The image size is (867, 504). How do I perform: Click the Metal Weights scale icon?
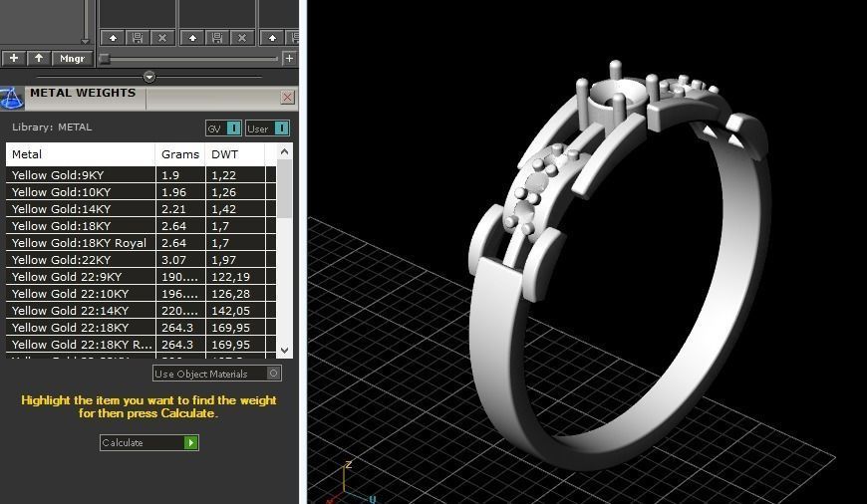(x=12, y=98)
